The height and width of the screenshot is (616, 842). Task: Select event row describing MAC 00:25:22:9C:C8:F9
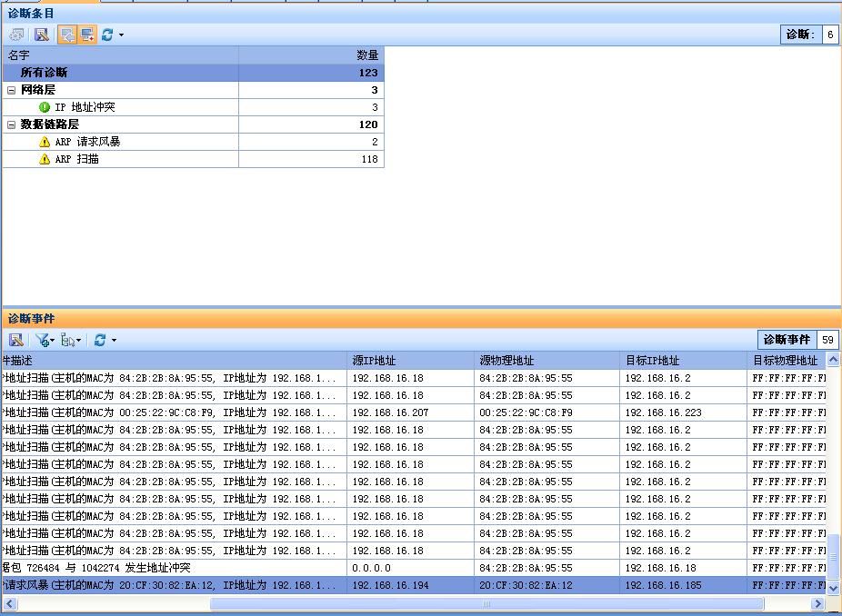coord(414,412)
